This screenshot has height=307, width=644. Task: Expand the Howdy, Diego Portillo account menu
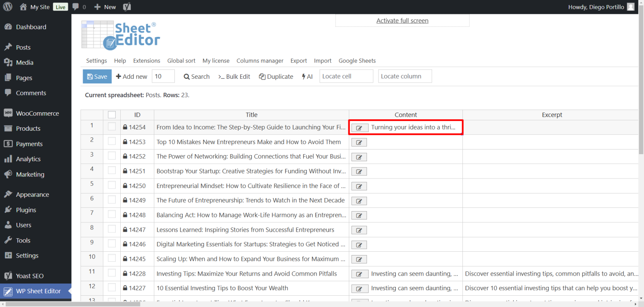pos(596,6)
